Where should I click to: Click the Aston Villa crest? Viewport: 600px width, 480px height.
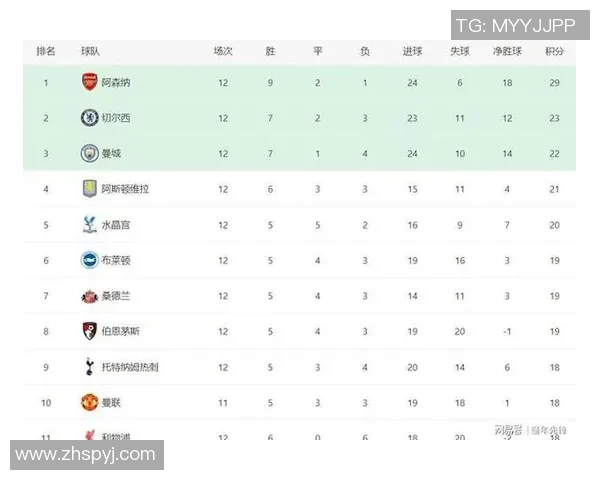(89, 189)
